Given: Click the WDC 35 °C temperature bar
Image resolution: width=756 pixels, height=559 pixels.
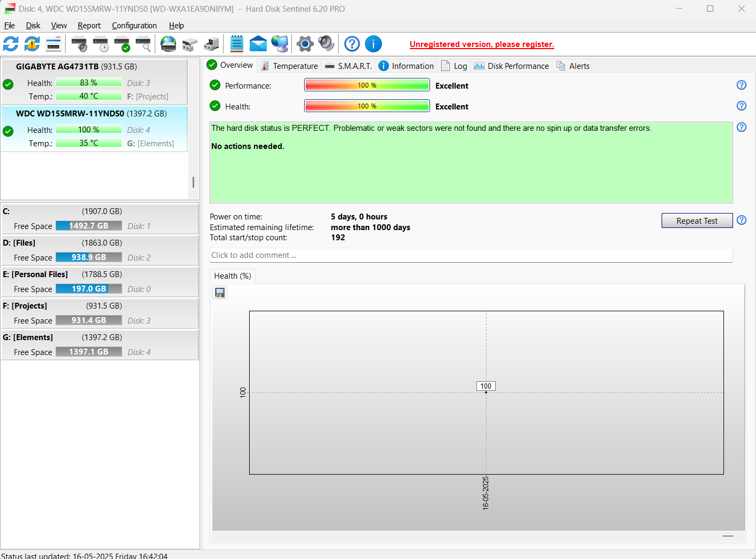Looking at the screenshot, I should coord(89,143).
